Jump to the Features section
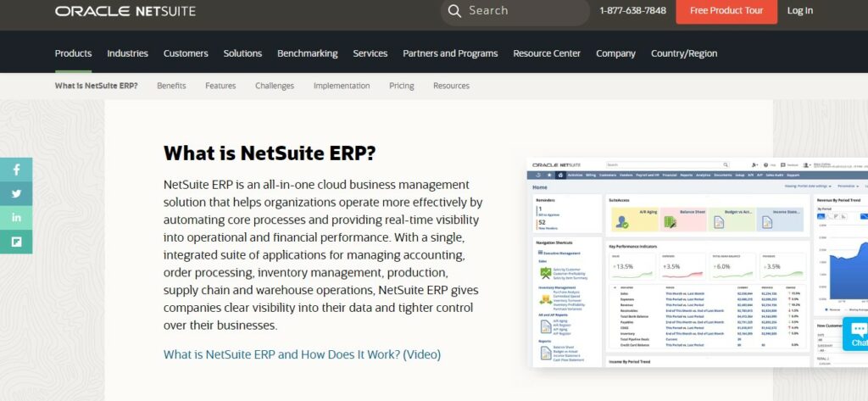The image size is (868, 401). coord(220,86)
